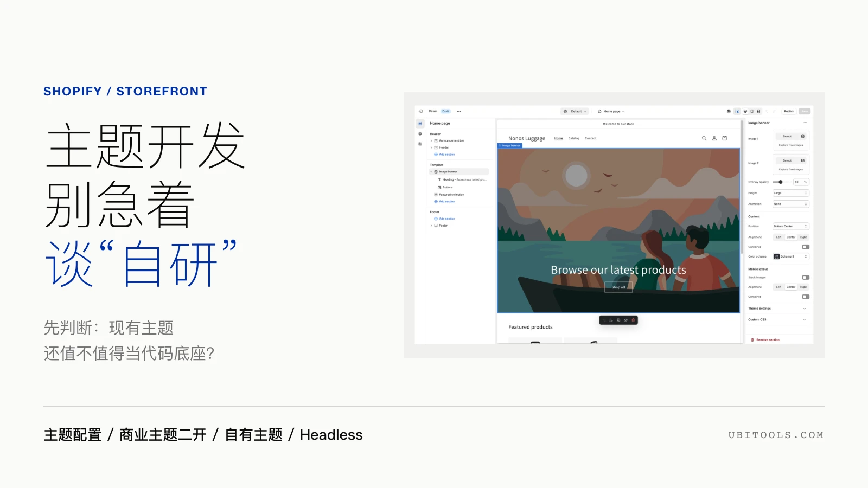Set Content alignment to Left

778,237
